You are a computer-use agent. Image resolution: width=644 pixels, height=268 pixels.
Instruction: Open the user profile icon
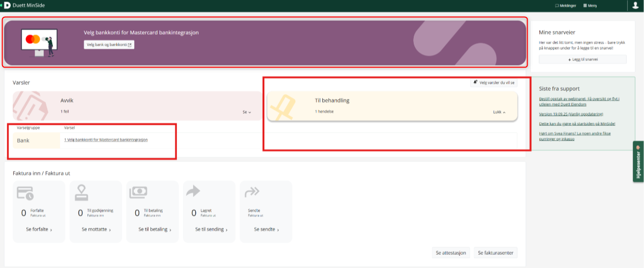click(635, 5)
